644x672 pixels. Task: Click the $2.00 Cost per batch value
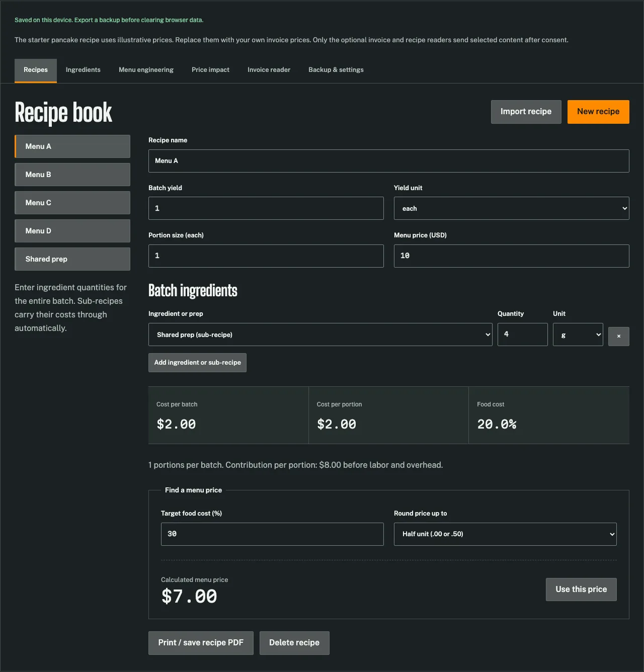click(176, 425)
